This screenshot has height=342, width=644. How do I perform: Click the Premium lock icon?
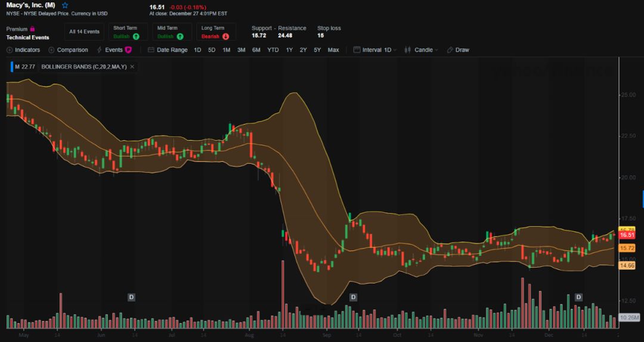click(32, 29)
